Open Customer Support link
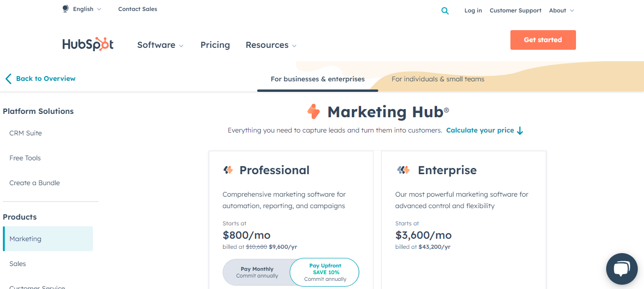Image resolution: width=644 pixels, height=289 pixels. (515, 11)
